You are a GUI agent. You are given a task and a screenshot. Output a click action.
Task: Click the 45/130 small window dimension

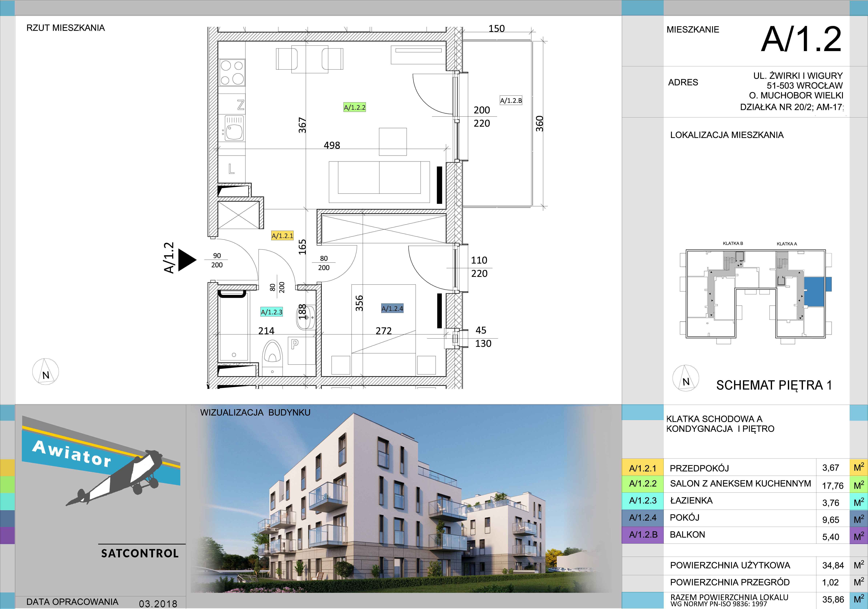pos(483,337)
